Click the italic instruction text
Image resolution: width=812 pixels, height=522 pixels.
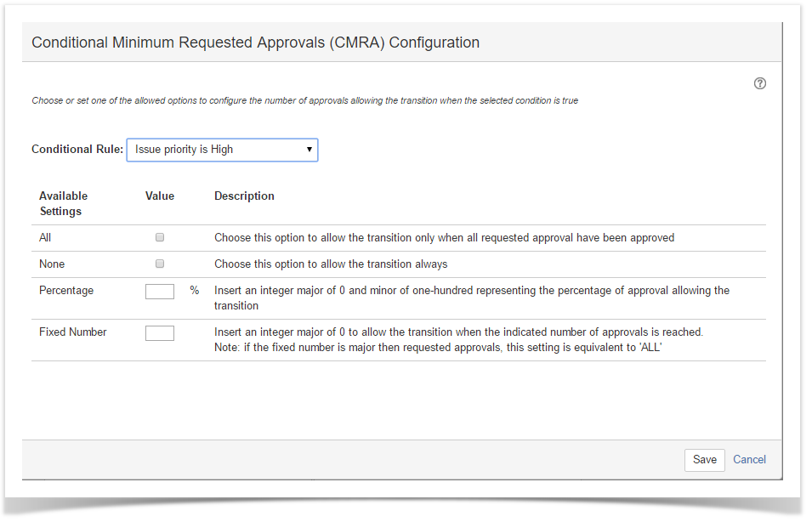point(304,100)
